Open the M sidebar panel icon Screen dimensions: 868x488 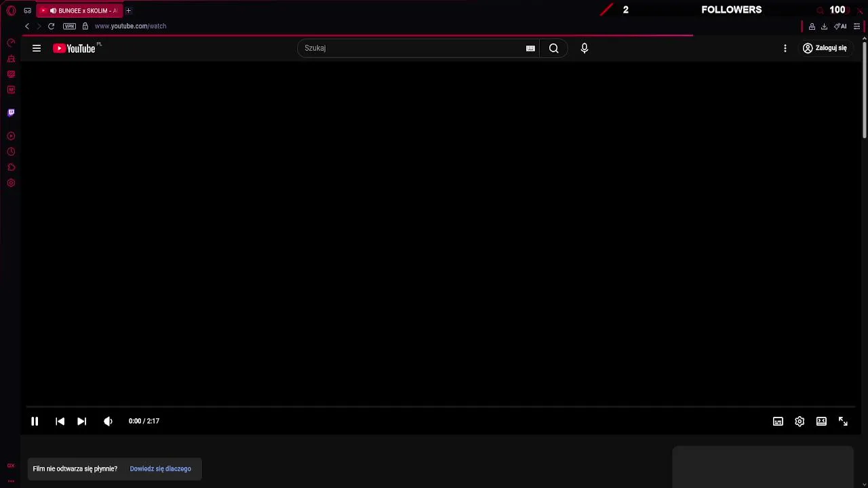[x=11, y=89]
